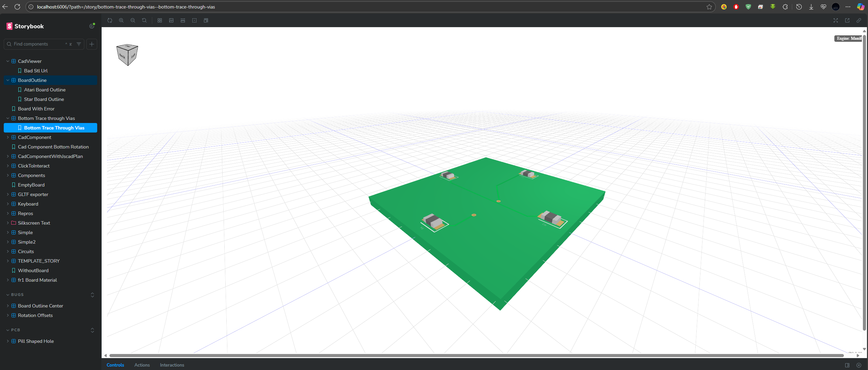Toggle the grid view toolbar button

[160, 20]
